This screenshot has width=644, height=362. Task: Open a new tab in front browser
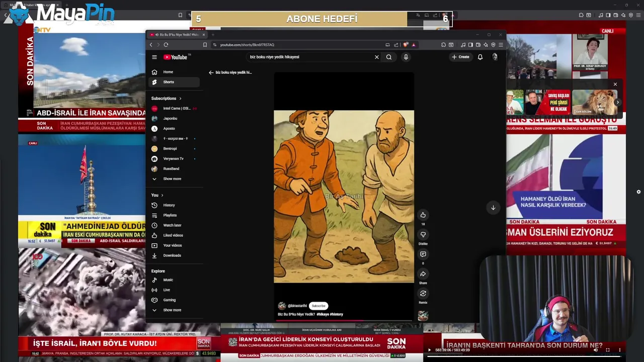click(x=213, y=35)
